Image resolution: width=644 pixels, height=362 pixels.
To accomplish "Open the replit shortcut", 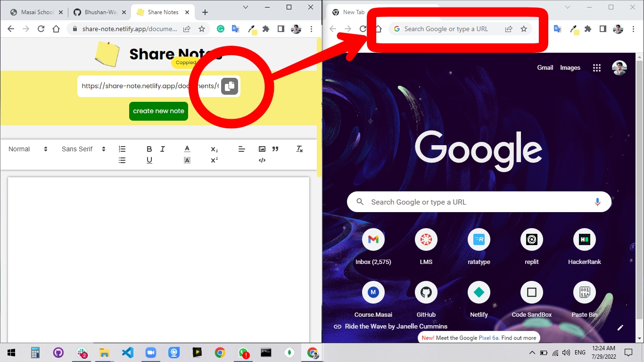I will point(532,248).
